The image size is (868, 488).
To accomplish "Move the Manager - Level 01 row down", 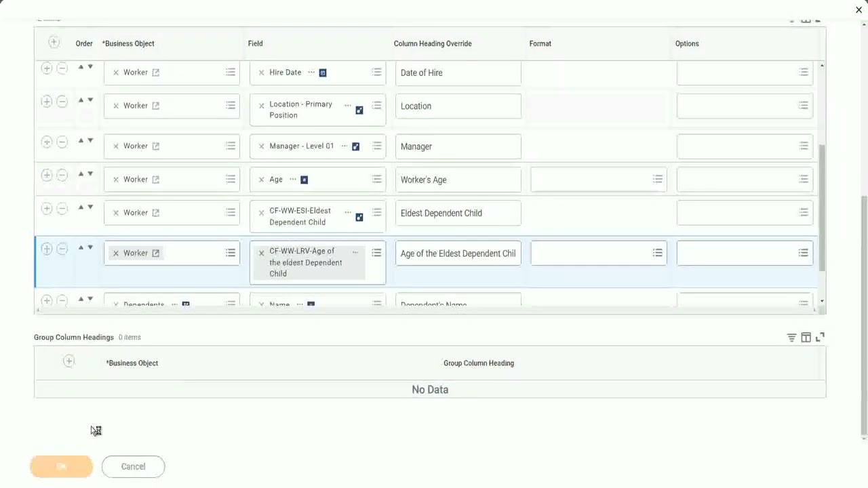I will [x=90, y=141].
